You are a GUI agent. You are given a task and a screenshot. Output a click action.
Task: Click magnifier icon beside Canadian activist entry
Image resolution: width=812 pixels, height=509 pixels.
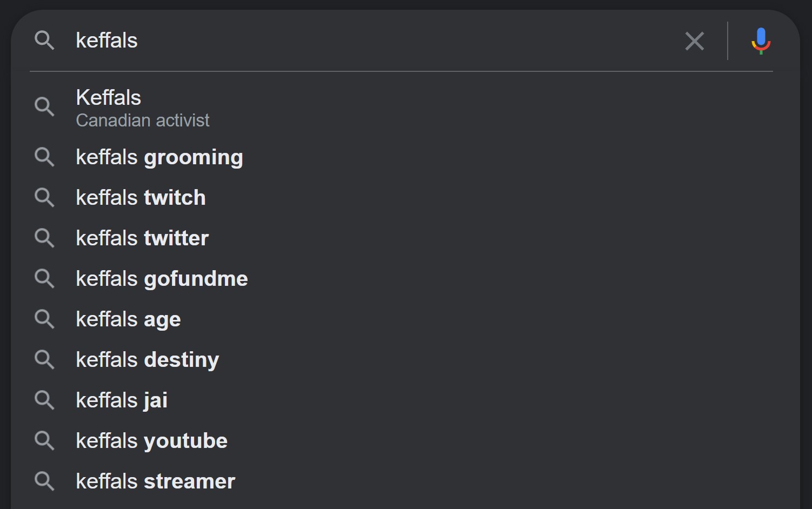click(44, 107)
